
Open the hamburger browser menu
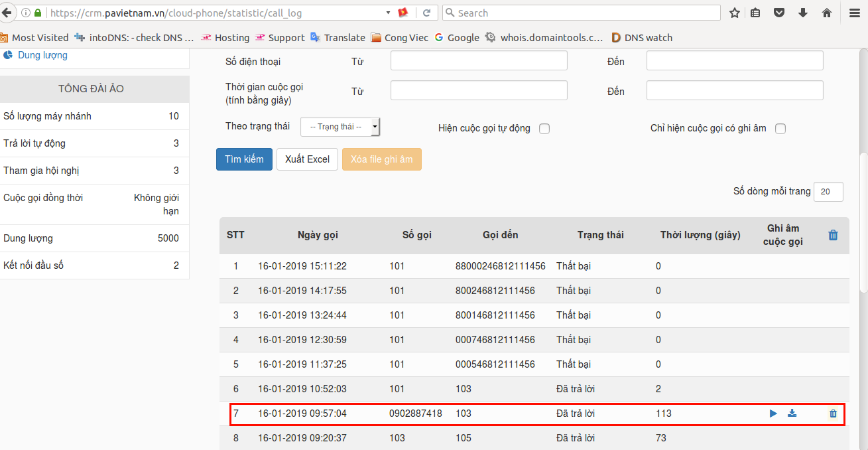[855, 13]
